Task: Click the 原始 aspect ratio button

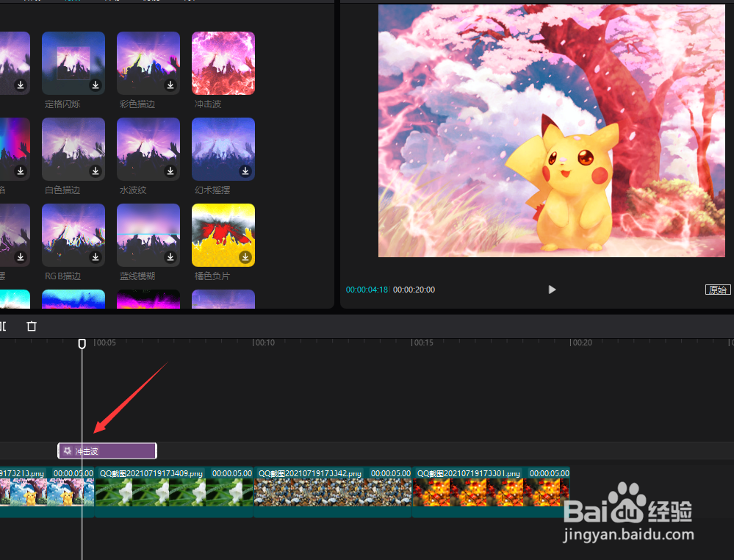Action: click(x=718, y=290)
